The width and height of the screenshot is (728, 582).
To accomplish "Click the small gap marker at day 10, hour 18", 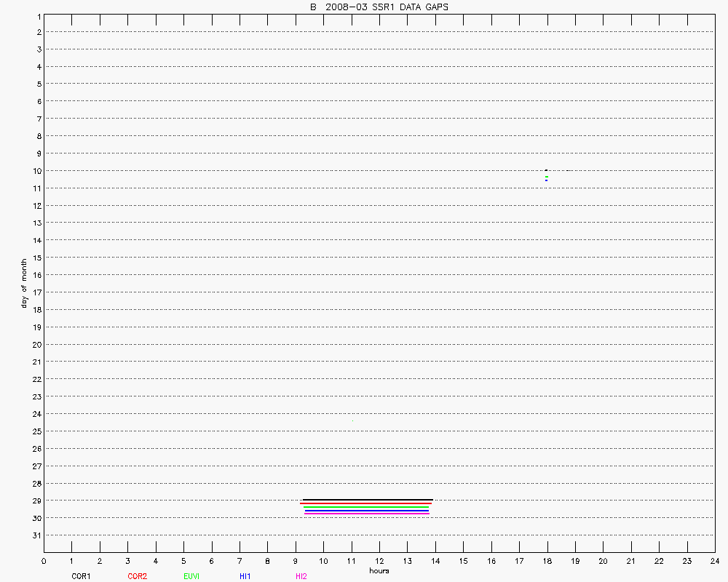I will pyautogui.click(x=546, y=175).
